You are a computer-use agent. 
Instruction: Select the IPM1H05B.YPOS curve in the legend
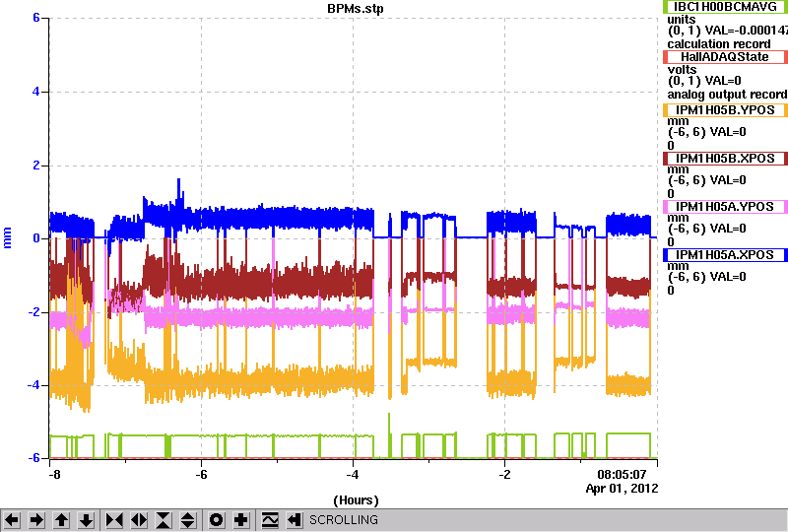coord(726,110)
